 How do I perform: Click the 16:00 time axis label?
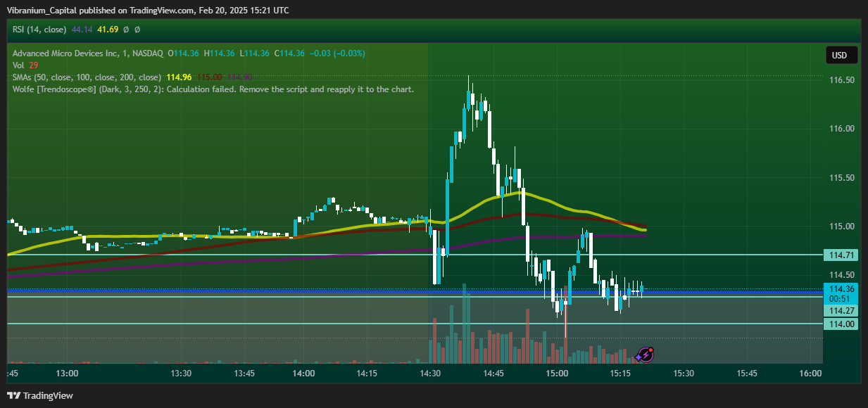pyautogui.click(x=810, y=374)
